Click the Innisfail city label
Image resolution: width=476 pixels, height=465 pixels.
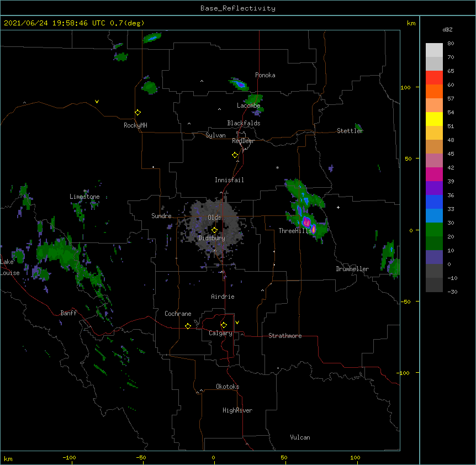(x=229, y=180)
